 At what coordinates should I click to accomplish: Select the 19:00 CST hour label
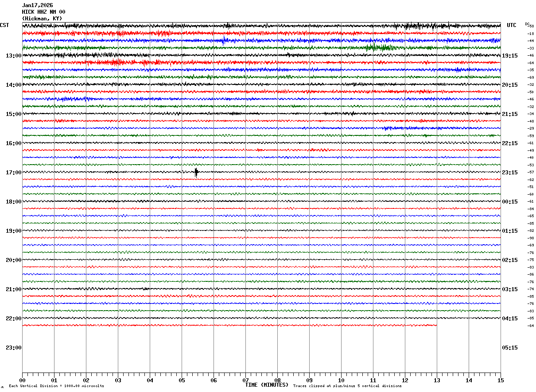pos(13,231)
